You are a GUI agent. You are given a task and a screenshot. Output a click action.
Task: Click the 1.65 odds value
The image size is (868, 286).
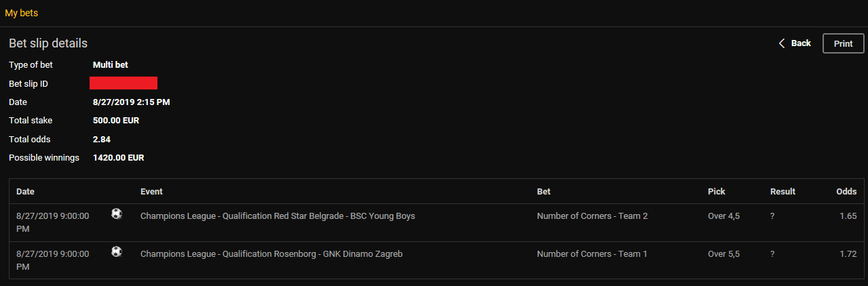click(x=848, y=216)
